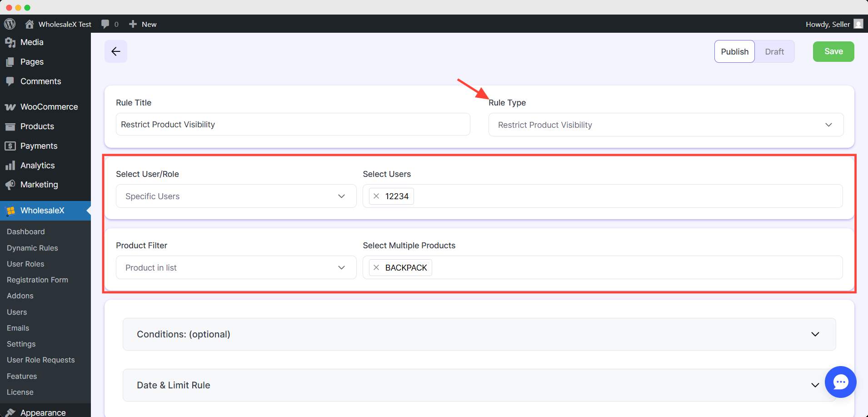Click the Specific Users dropdown chevron
868x417 pixels.
pos(341,196)
